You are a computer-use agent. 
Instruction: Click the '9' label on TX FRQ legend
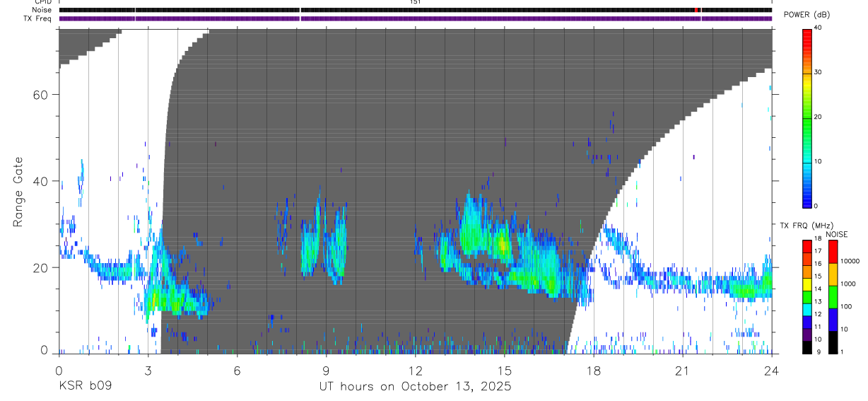[x=817, y=351]
